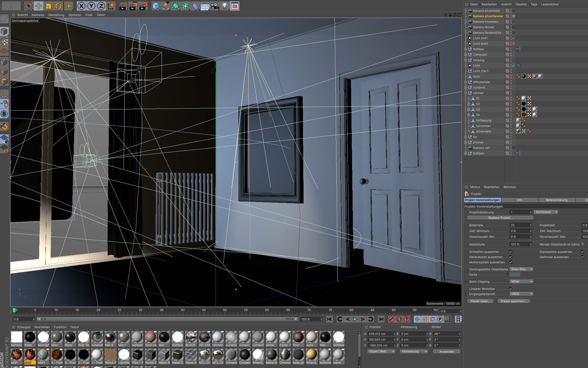Select the Rotate tool in top toolbar
Image resolution: width=588 pixels, height=368 pixels.
58,6
